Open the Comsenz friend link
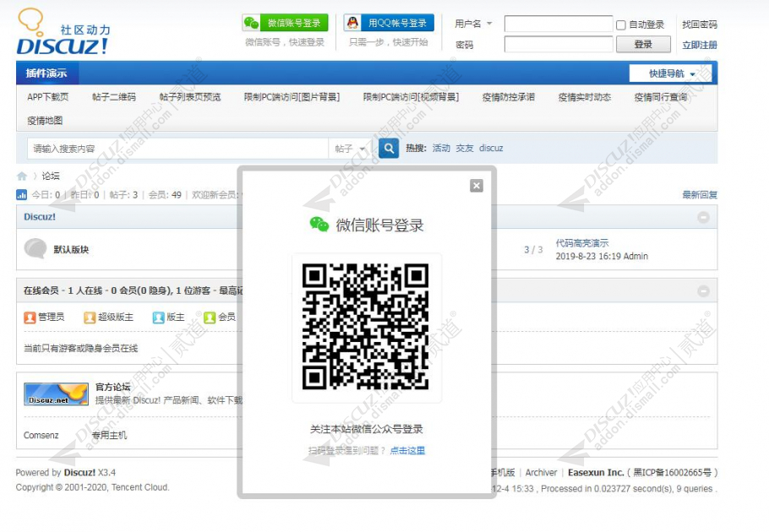 (x=41, y=435)
